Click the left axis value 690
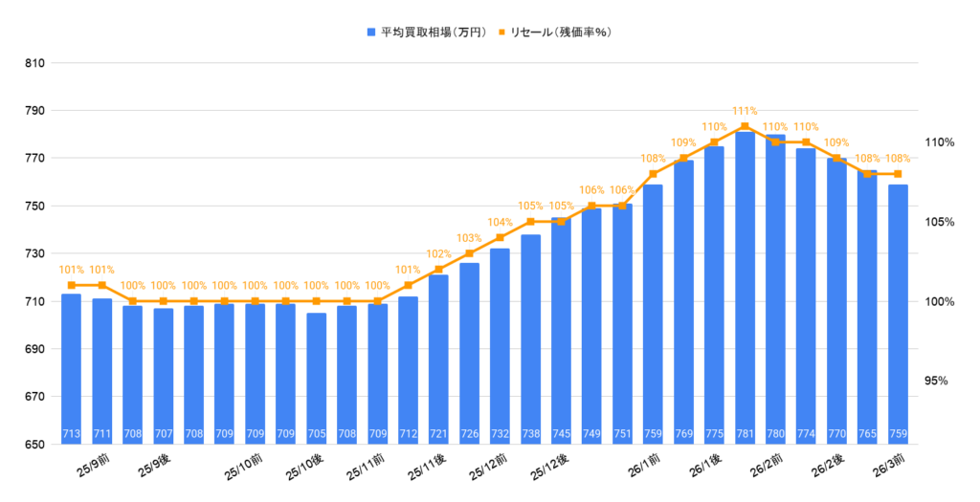Image resolution: width=980 pixels, height=502 pixels. pos(34,349)
